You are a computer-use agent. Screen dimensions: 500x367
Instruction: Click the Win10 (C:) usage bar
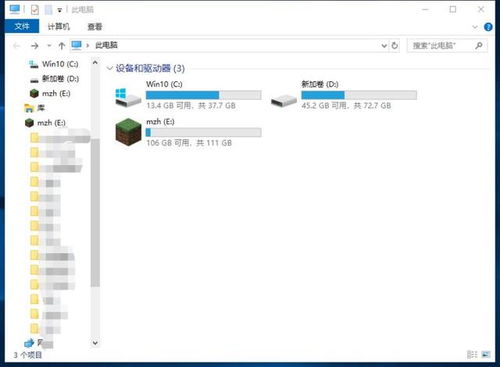(x=204, y=95)
